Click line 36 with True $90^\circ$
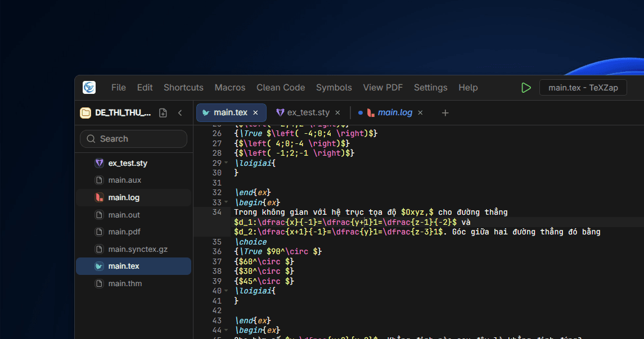 278,252
